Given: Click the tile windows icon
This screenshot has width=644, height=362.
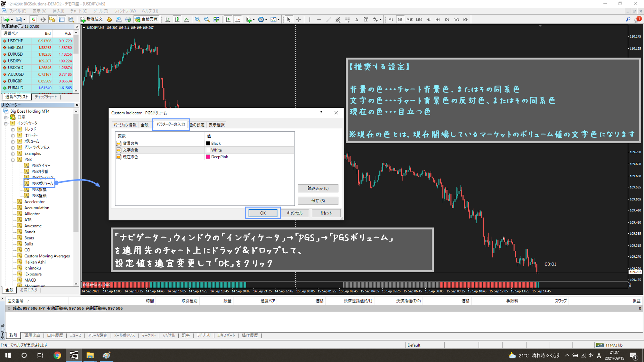Looking at the screenshot, I should coord(216,20).
